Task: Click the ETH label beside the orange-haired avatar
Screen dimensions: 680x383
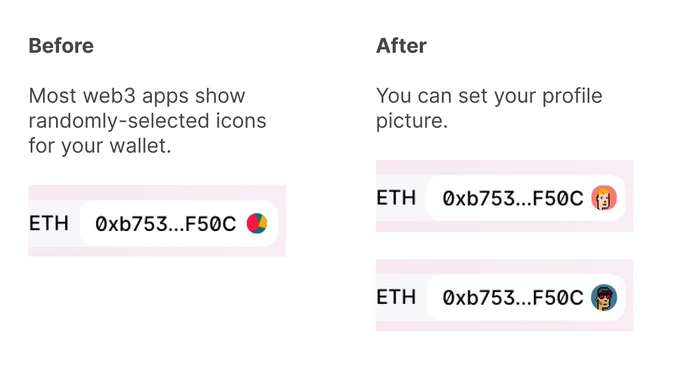Action: click(396, 198)
